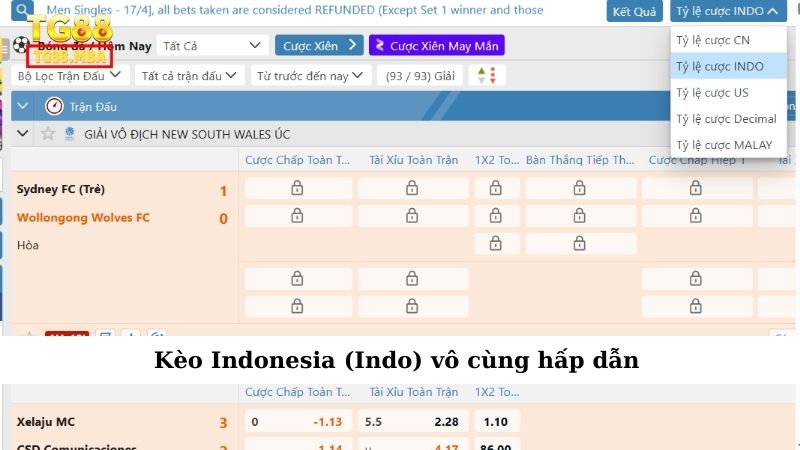Viewport: 800px width, 450px height.
Task: Click Sydney FC locked 1X2 cell
Action: tap(496, 188)
